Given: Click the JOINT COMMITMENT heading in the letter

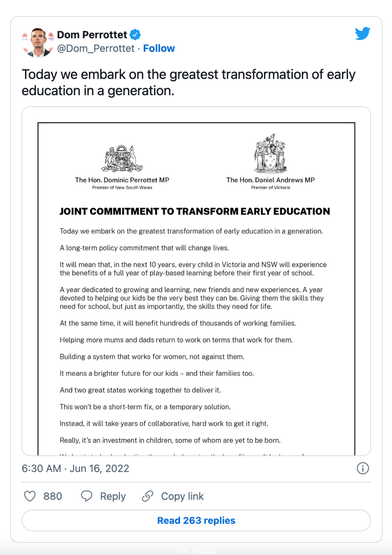Looking at the screenshot, I should point(195,211).
